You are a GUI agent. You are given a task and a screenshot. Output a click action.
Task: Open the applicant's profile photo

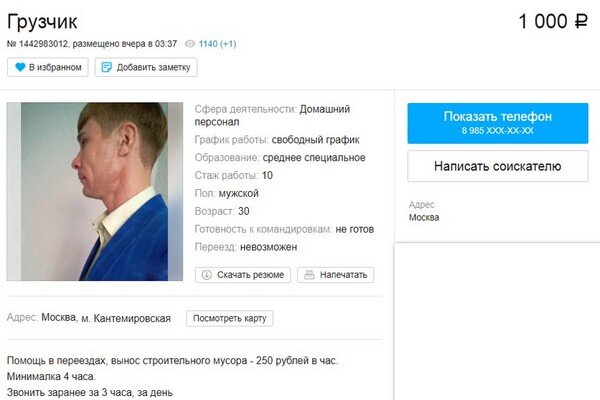pyautogui.click(x=95, y=191)
